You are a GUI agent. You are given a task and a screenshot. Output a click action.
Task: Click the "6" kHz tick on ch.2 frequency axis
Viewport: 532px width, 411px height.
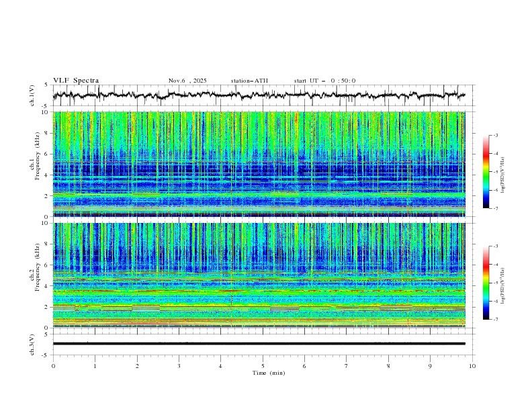click(x=46, y=265)
